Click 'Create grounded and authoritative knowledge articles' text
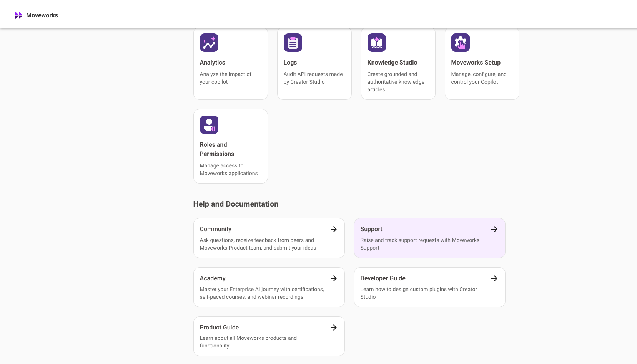637x364 pixels. coord(396,82)
